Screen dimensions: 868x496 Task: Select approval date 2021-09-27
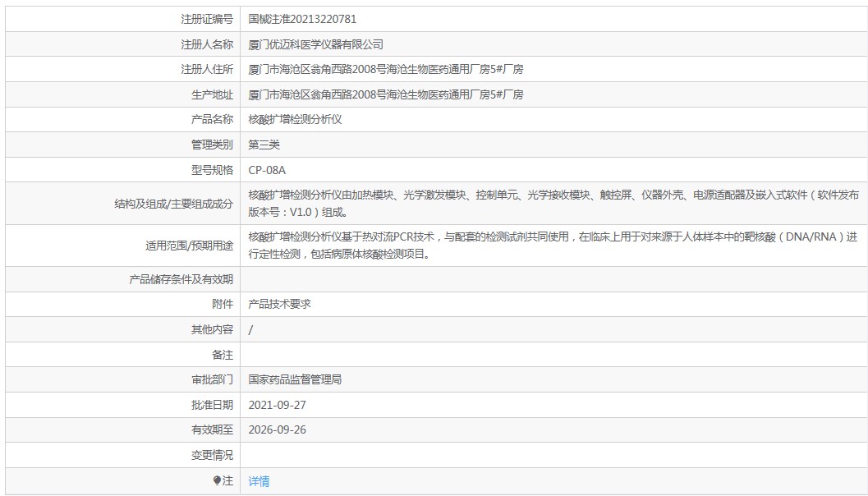point(278,405)
